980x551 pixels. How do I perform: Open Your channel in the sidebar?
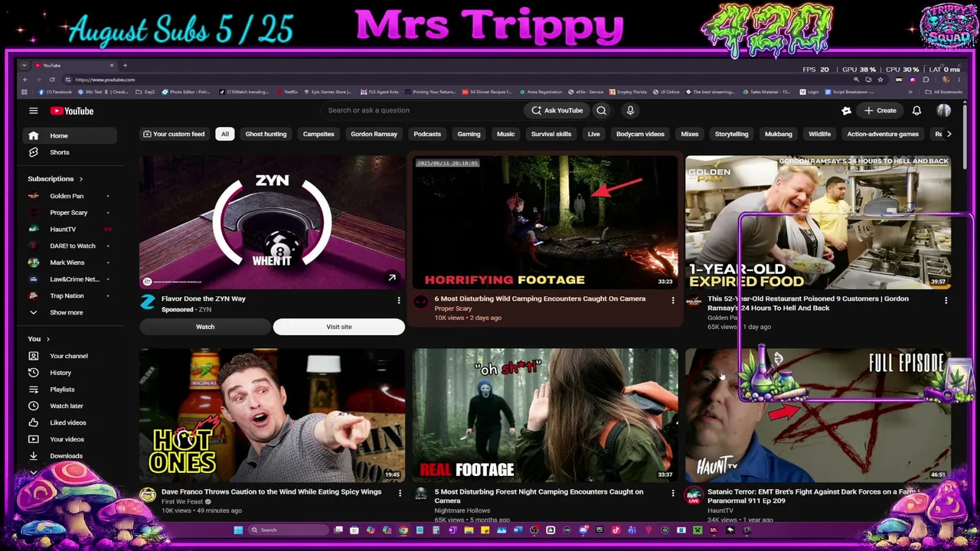(69, 356)
